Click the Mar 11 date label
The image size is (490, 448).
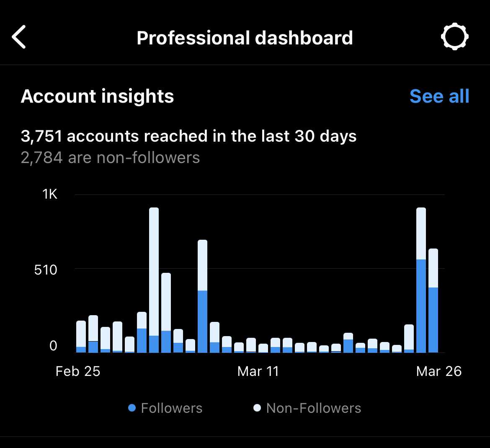(x=258, y=371)
